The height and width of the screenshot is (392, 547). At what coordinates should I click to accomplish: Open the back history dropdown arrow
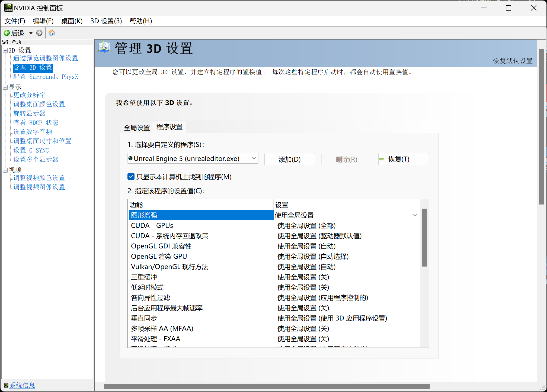tap(31, 33)
